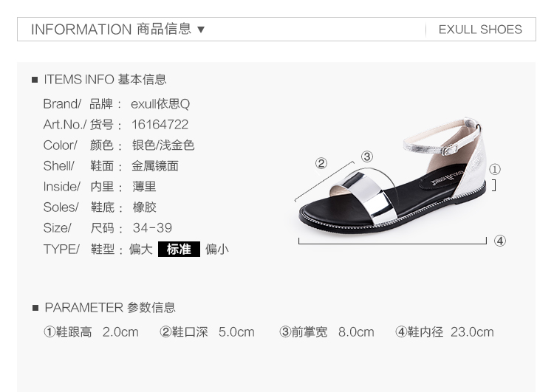Viewport: 554px width, 392px height.
Task: Select the 偏大 shoe type option
Action: coord(140,250)
